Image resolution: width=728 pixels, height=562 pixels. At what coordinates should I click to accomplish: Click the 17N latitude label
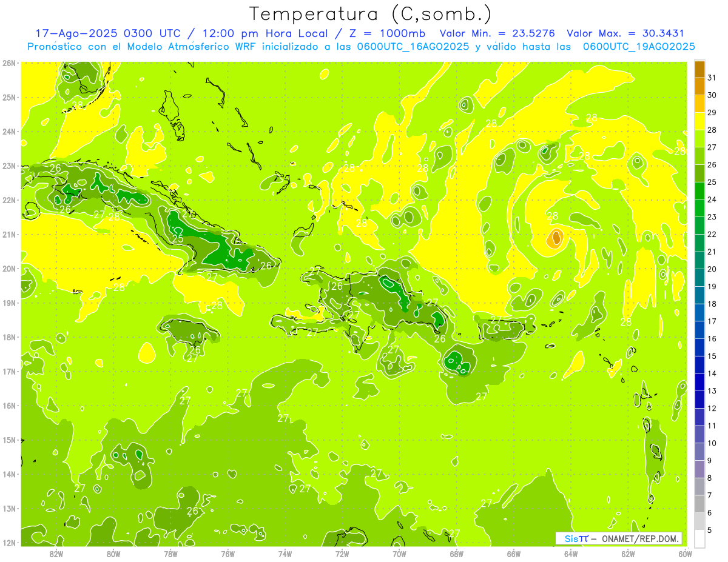(10, 371)
